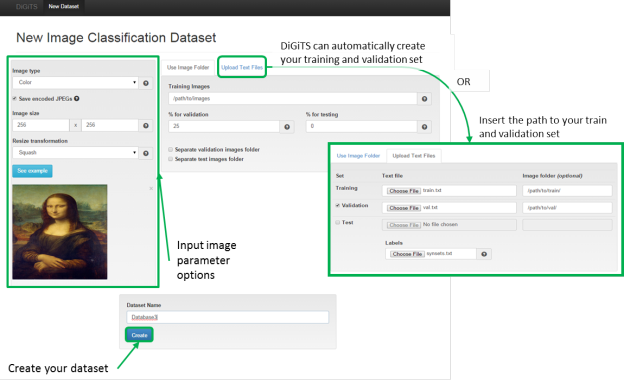The height and width of the screenshot is (383, 624).
Task: Choose File for Validation text file
Action: 404,208
